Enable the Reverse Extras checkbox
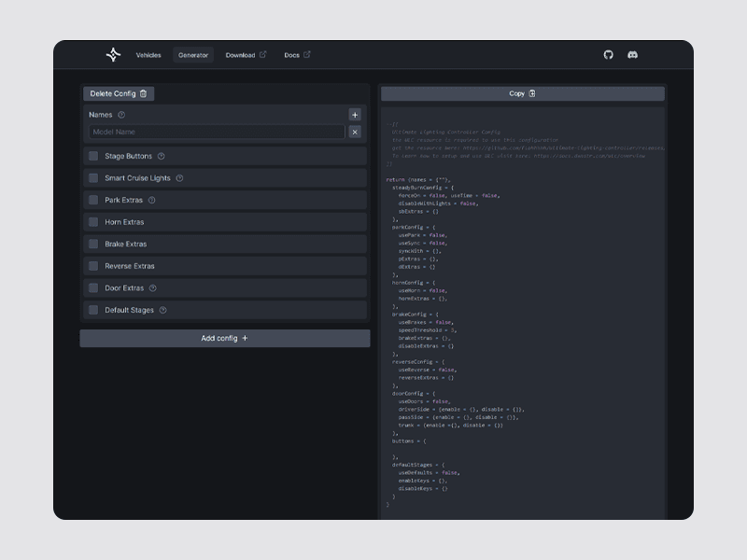747x560 pixels. [x=93, y=266]
